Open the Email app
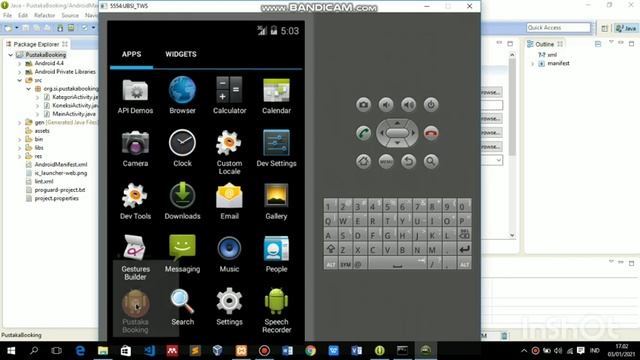 coord(229,202)
